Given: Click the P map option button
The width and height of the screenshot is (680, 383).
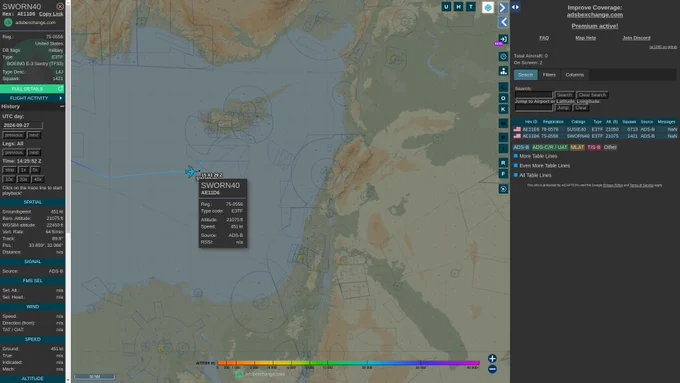Looking at the screenshot, I should click(503, 137).
